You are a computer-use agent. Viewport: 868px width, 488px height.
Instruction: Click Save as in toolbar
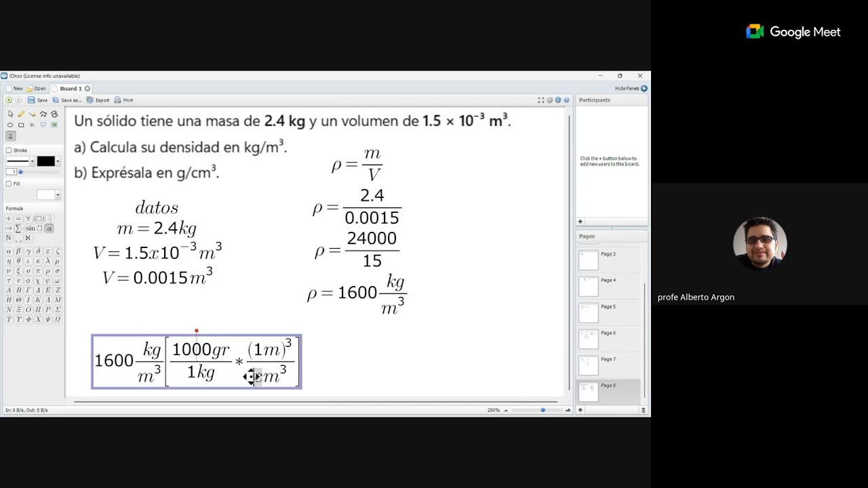point(67,100)
